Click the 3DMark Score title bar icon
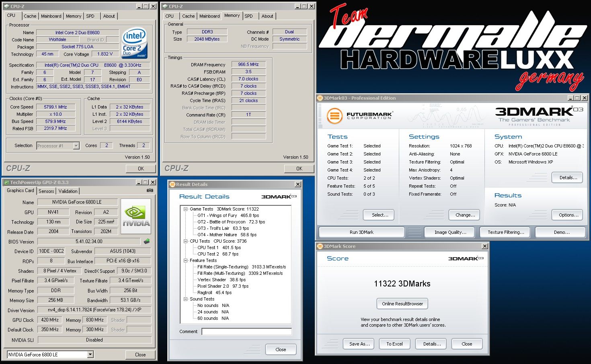 coord(320,246)
